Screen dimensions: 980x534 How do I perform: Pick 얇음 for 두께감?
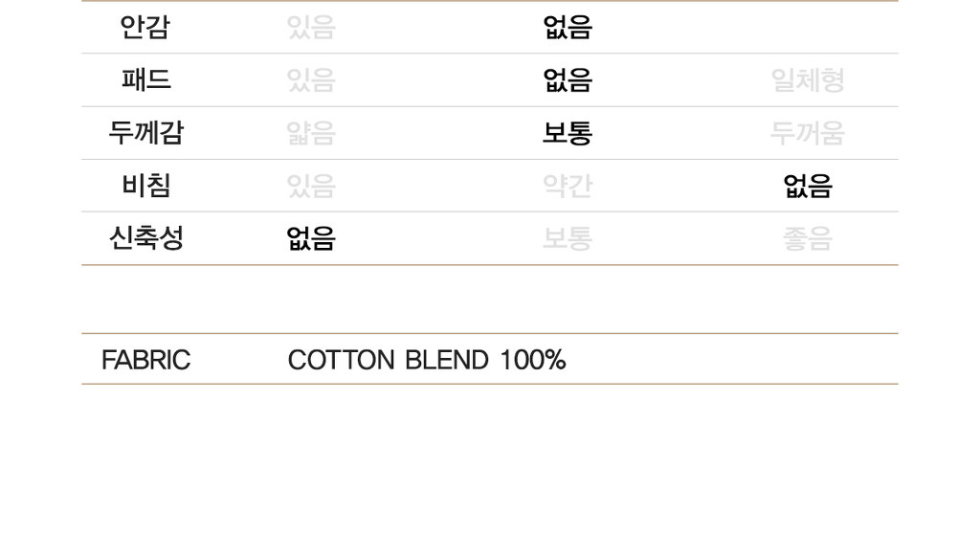(x=311, y=133)
